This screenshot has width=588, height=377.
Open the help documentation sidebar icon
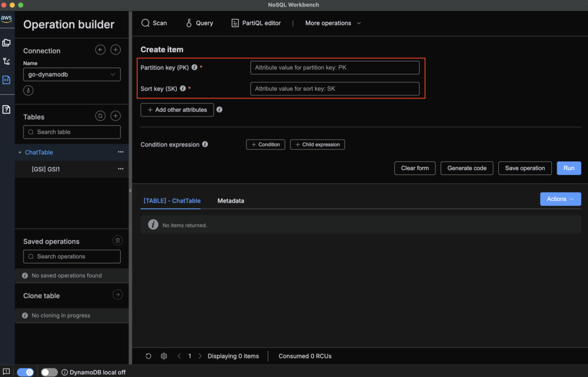pos(6,110)
